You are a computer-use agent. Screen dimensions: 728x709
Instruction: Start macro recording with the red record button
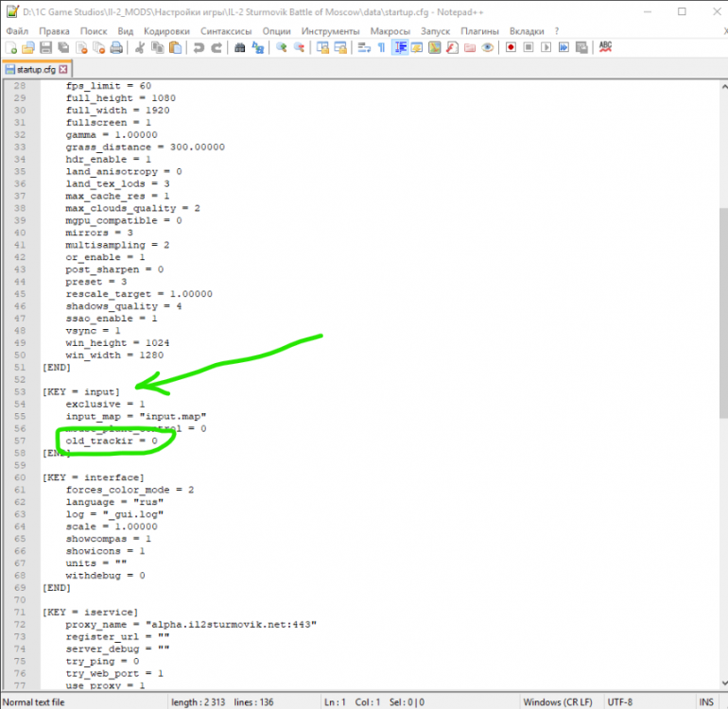[511, 47]
